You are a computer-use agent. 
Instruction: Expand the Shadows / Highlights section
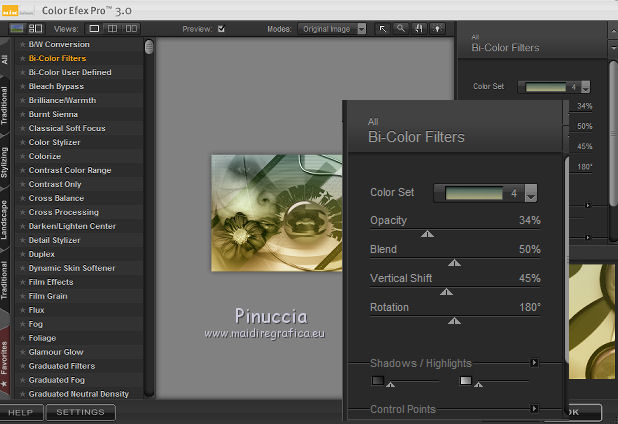[535, 363]
